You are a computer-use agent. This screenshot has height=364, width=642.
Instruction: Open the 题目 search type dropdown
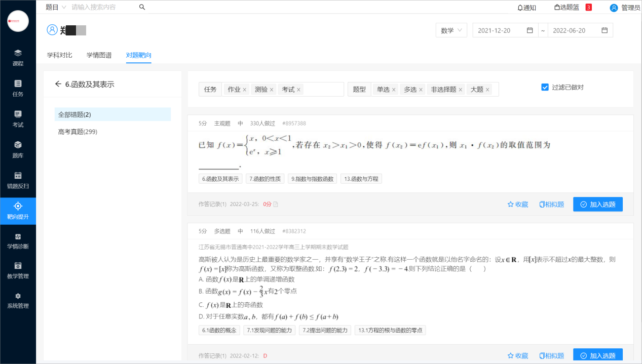point(56,7)
